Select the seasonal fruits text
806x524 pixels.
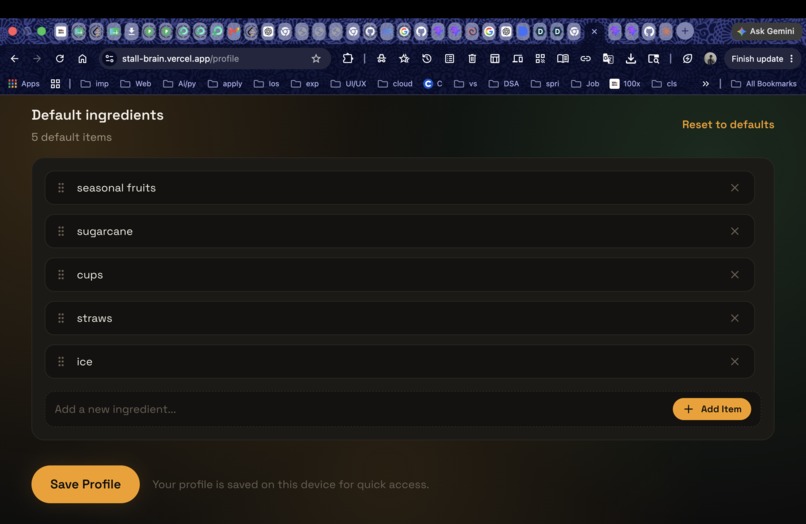click(116, 188)
